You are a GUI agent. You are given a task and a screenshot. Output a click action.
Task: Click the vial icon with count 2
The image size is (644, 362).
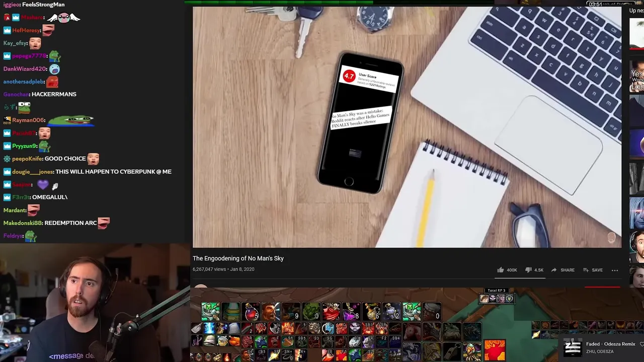pos(392,311)
